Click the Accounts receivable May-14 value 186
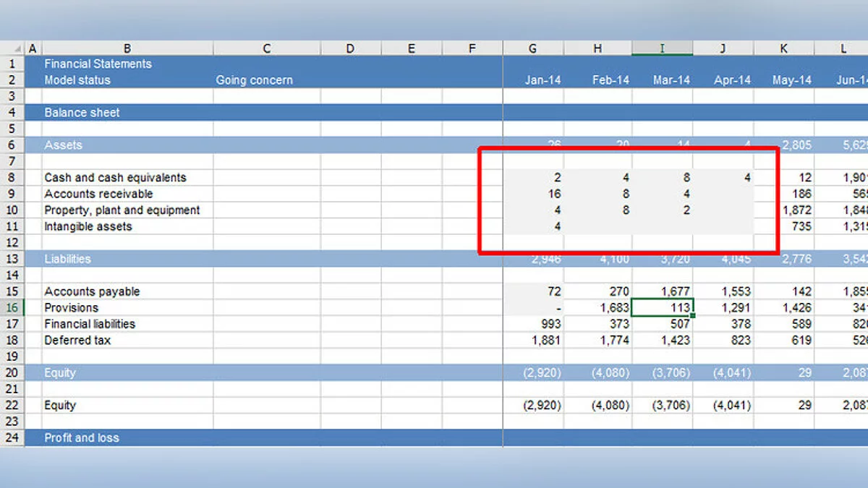The image size is (868, 488). tap(784, 194)
